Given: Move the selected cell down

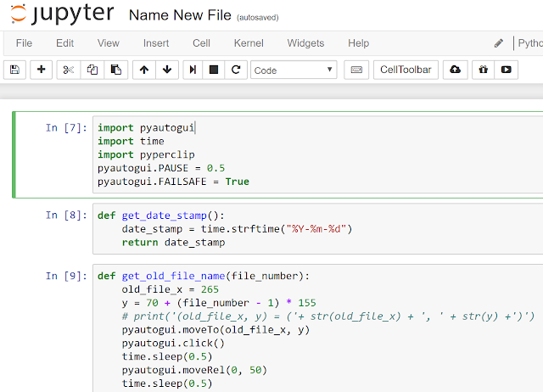Looking at the screenshot, I should tap(167, 70).
